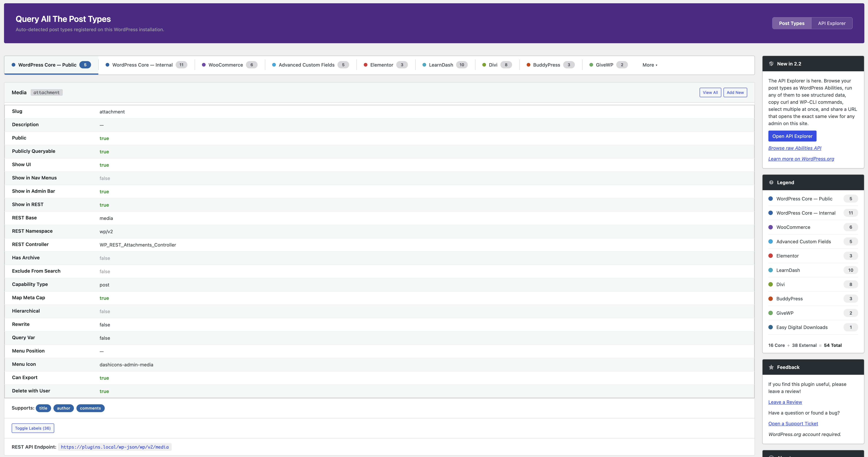The width and height of the screenshot is (868, 457).
Task: Open the Leave a Review link
Action: point(785,402)
